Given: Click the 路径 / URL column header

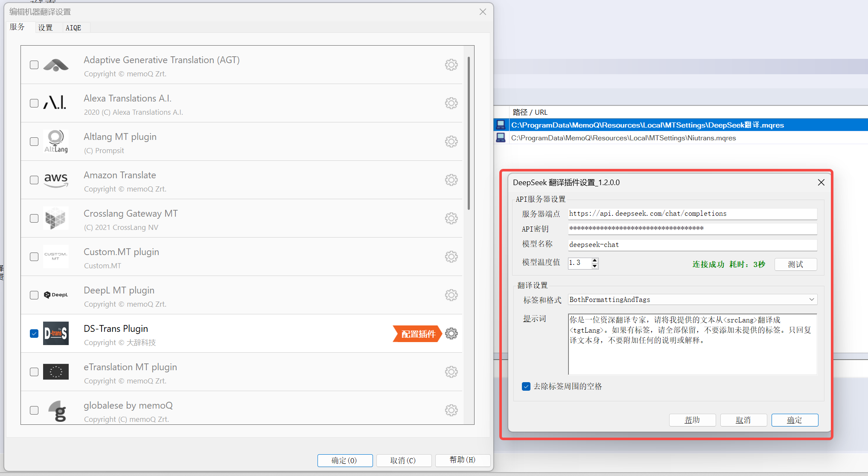Looking at the screenshot, I should [530, 112].
